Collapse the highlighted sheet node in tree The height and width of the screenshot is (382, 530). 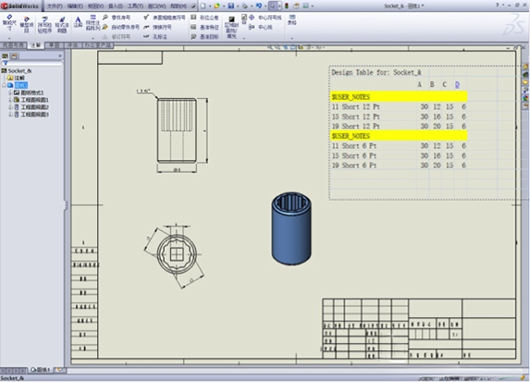pyautogui.click(x=4, y=85)
